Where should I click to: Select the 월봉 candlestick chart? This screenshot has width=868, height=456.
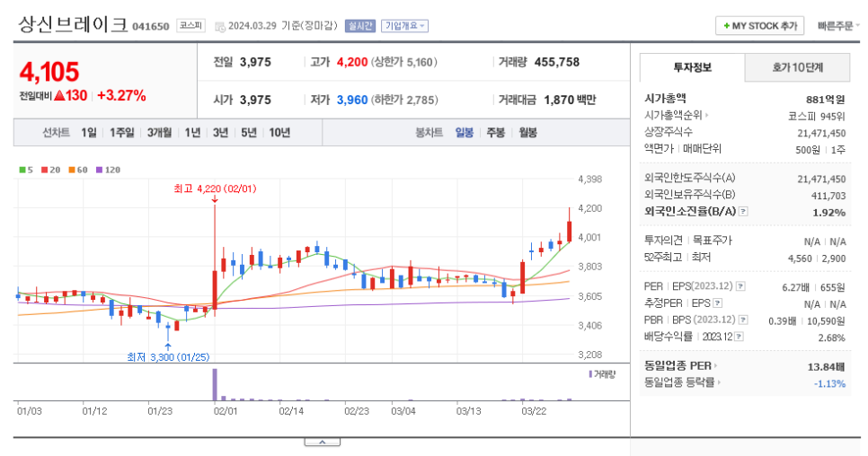click(x=527, y=133)
